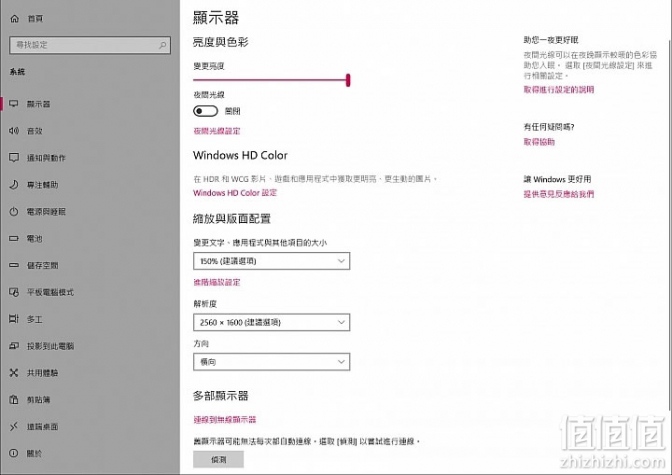Click the 專注輔助 moon icon
This screenshot has height=475, width=672.
[14, 185]
